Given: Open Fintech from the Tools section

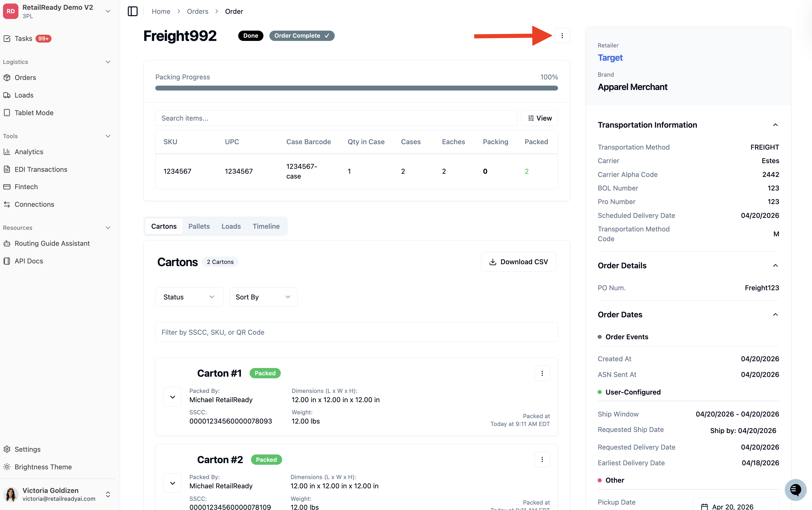Looking at the screenshot, I should pyautogui.click(x=26, y=187).
